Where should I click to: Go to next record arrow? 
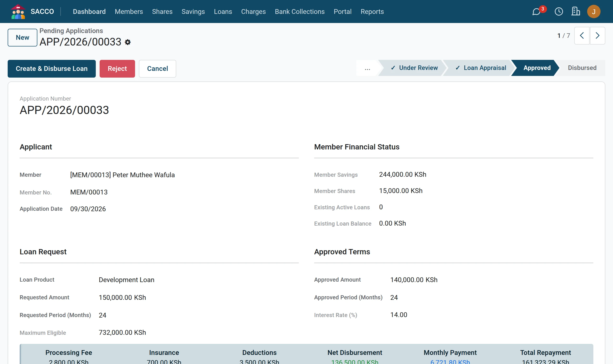click(x=597, y=36)
